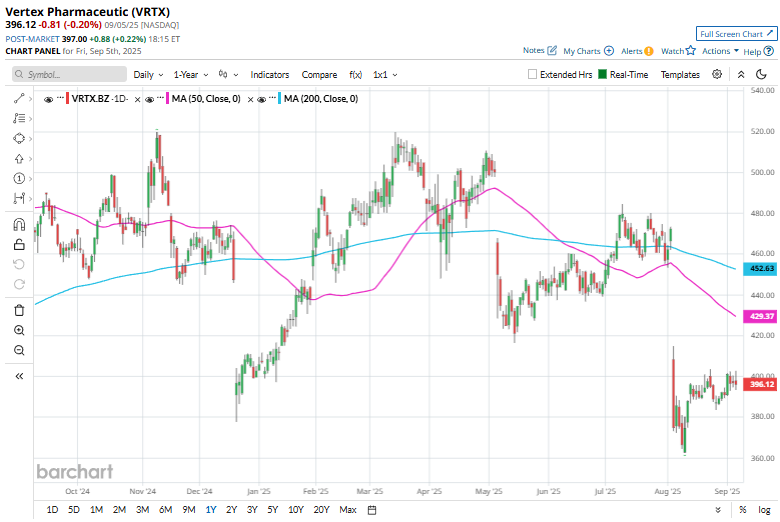Screen dimensions: 780x522
Task: Collapse the chart toolbar with double chevron
Action: click(741, 75)
